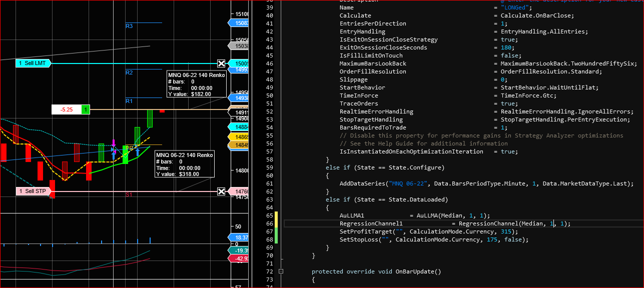Click EntryHandling.AllEntries value
644x288 pixels.
(x=543, y=31)
